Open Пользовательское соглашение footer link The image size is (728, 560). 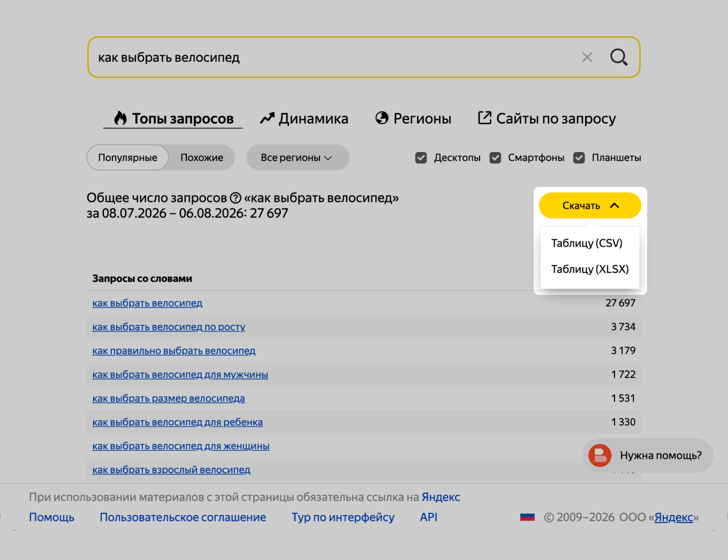coord(183,517)
